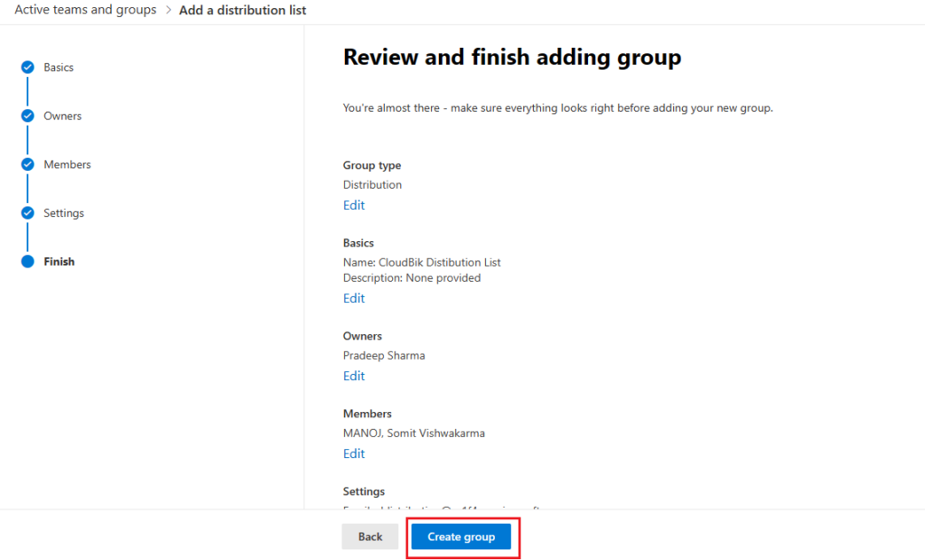The width and height of the screenshot is (925, 560).
Task: Click the Settings step checkmark icon
Action: (x=27, y=213)
